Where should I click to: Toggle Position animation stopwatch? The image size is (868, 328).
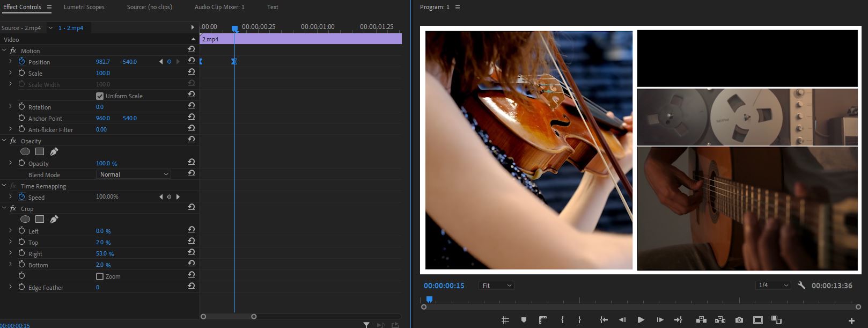[x=21, y=62]
